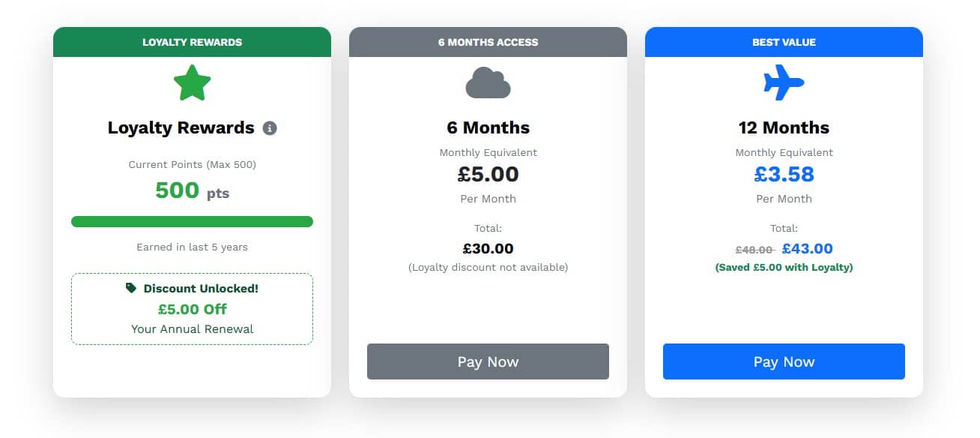The height and width of the screenshot is (438, 980).
Task: Click the 12 Months plan title
Action: [x=784, y=127]
